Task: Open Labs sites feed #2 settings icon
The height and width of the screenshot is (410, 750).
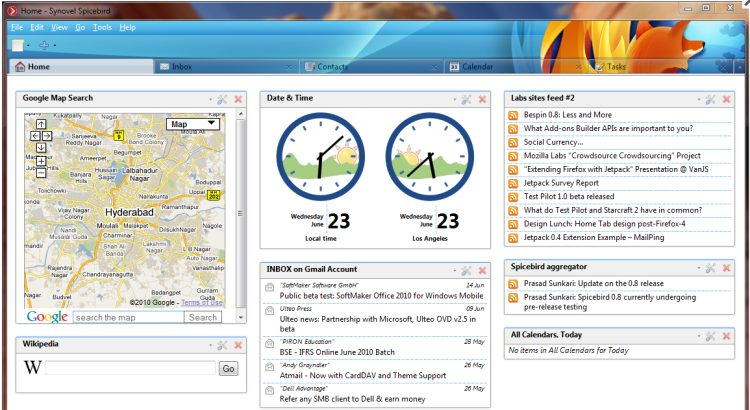Action: pos(710,100)
